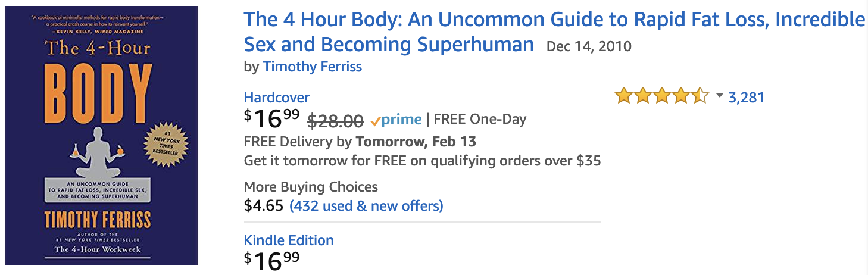
Task: Open The 4 Hour Body title link
Action: 554,32
